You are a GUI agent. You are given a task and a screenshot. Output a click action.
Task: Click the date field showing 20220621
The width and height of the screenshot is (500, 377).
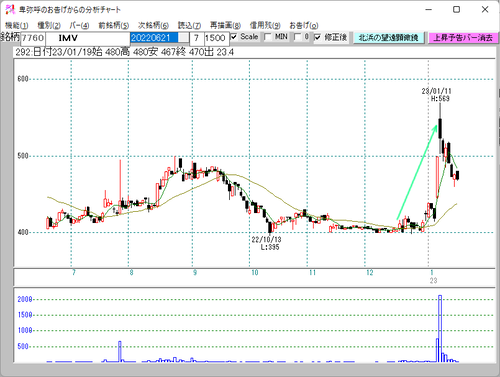coord(154,38)
